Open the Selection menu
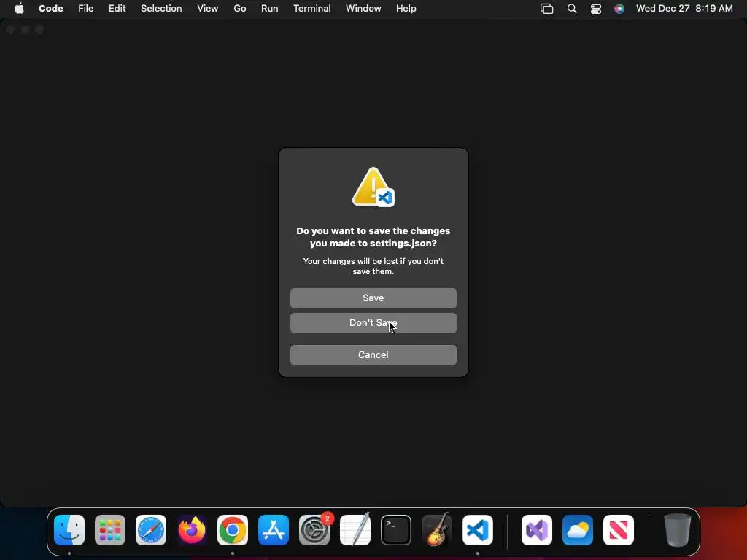The image size is (747, 560). tap(161, 9)
